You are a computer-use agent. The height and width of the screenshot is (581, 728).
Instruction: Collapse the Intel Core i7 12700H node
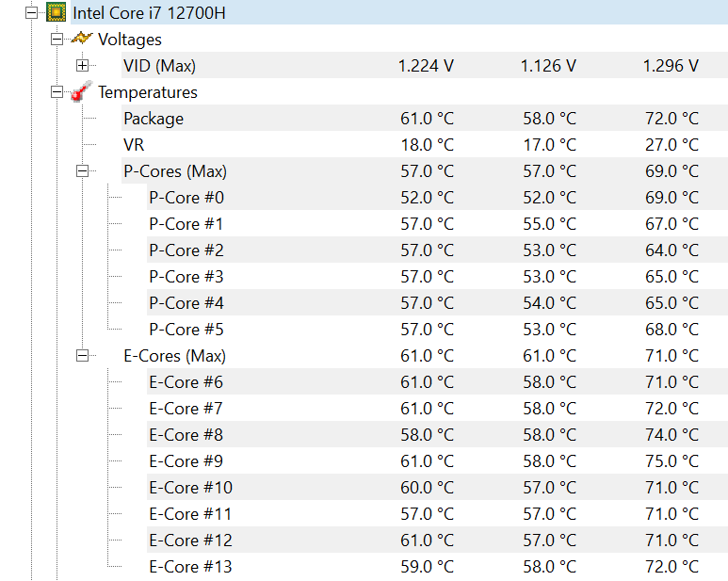(x=31, y=12)
